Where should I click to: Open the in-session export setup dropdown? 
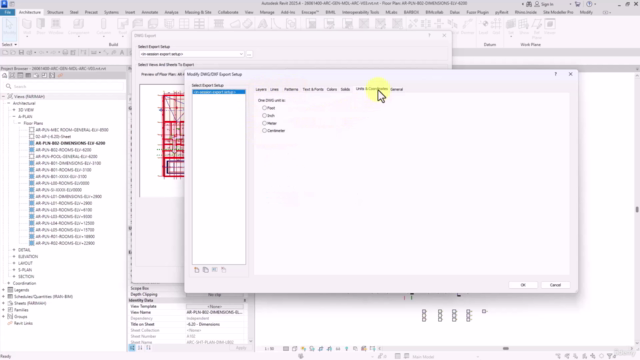coord(191,54)
